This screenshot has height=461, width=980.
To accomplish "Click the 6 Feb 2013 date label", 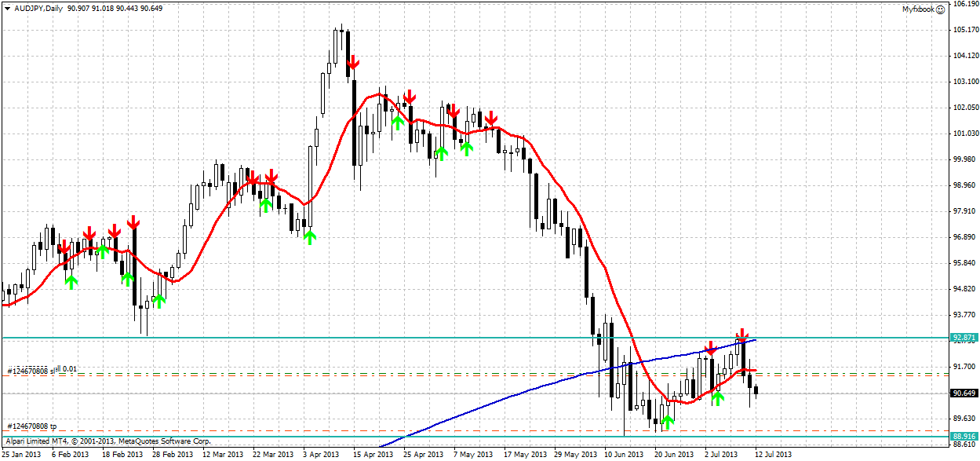I will point(71,455).
